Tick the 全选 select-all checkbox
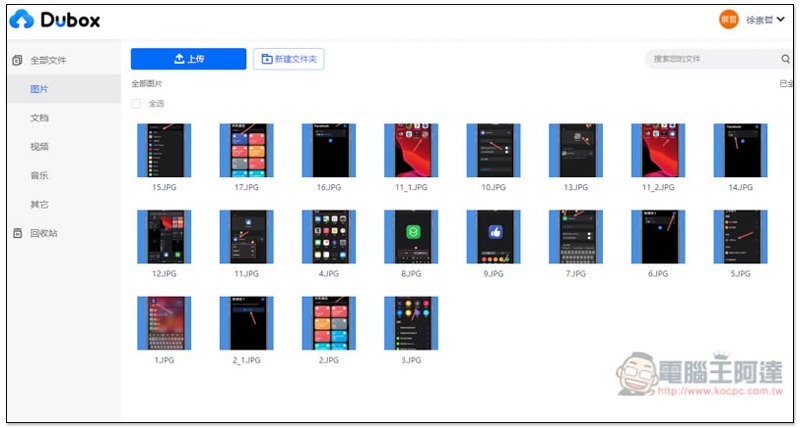800x428 pixels. tap(137, 103)
